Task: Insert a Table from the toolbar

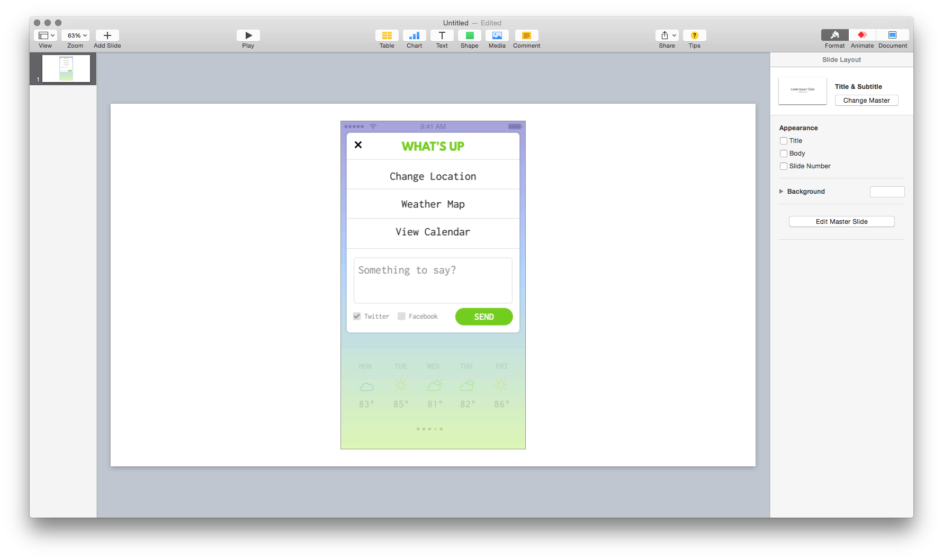Action: click(x=387, y=35)
